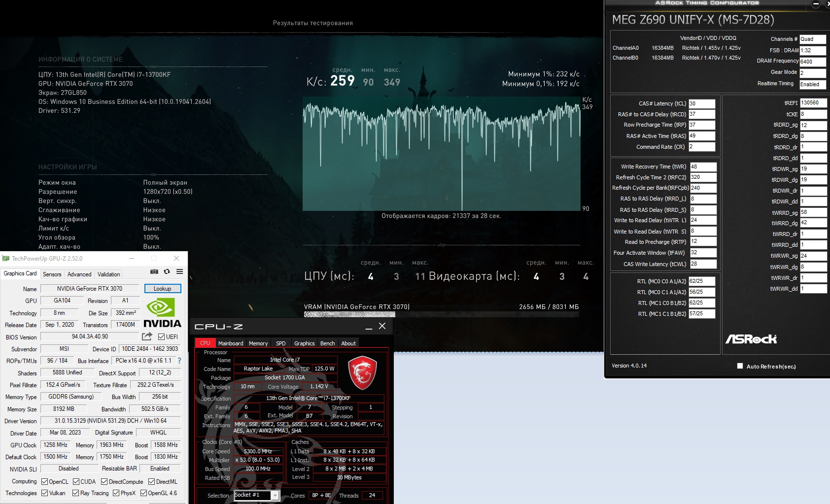The height and width of the screenshot is (504, 830).
Task: Click the bus interface question mark
Action: [179, 361]
